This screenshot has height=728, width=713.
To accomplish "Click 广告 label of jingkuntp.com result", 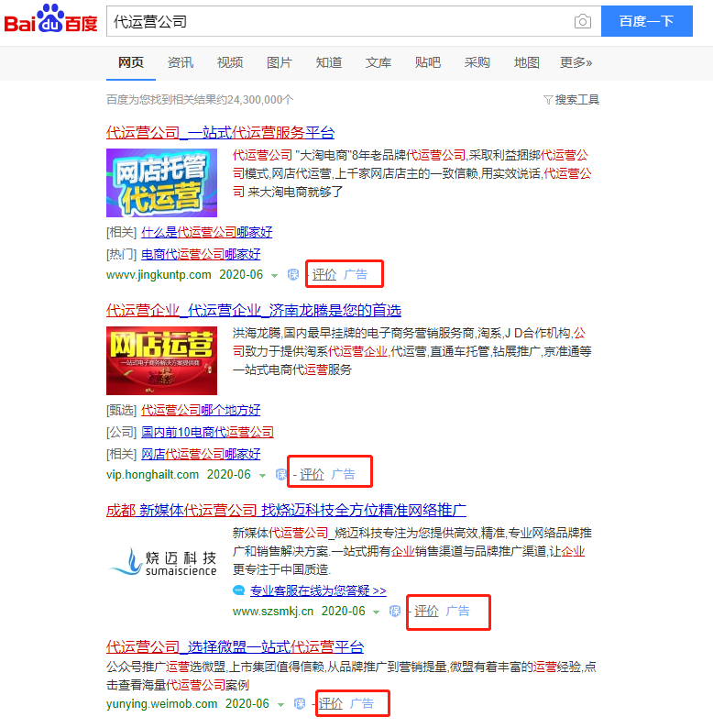I will click(356, 275).
